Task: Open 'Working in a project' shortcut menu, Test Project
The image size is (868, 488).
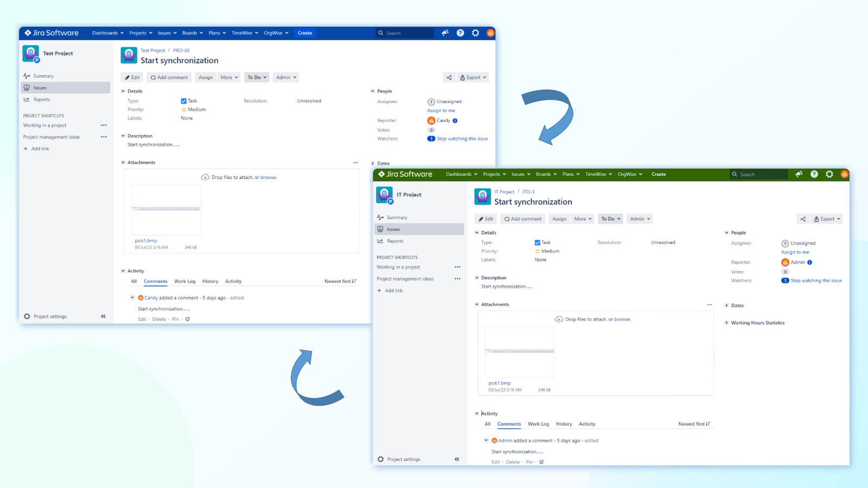Action: click(x=104, y=125)
